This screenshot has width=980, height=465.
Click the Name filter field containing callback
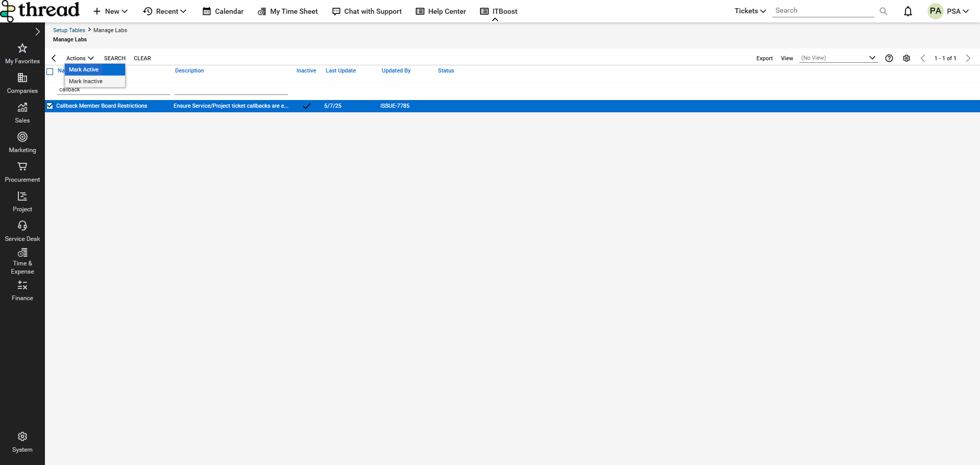pos(114,90)
